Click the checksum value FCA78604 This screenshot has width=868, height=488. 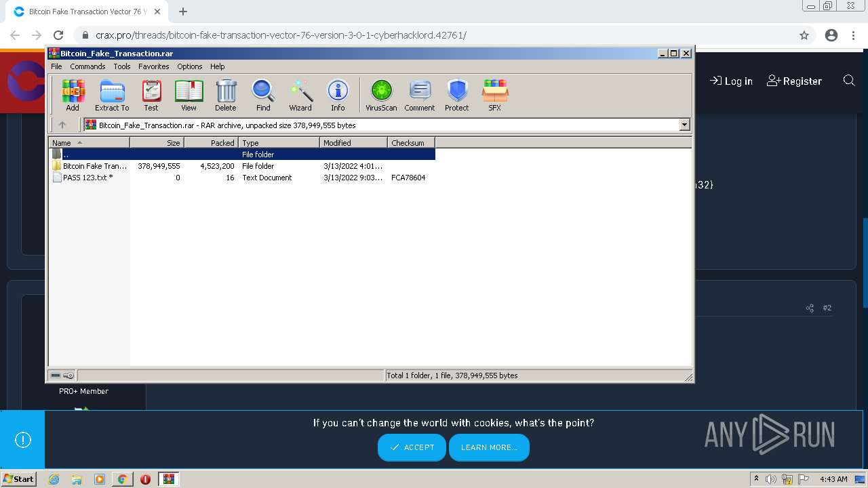tap(408, 178)
